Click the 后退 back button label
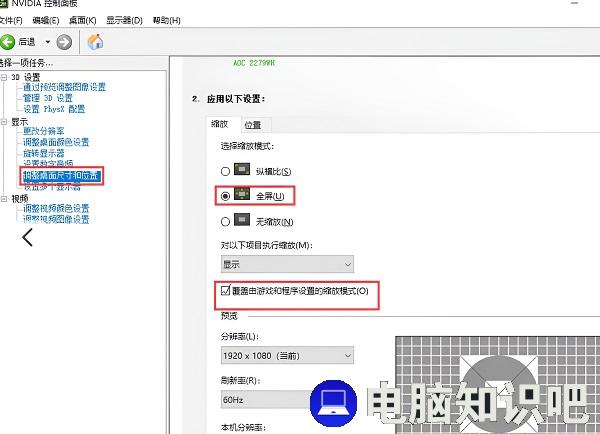The image size is (600, 434). tap(27, 42)
